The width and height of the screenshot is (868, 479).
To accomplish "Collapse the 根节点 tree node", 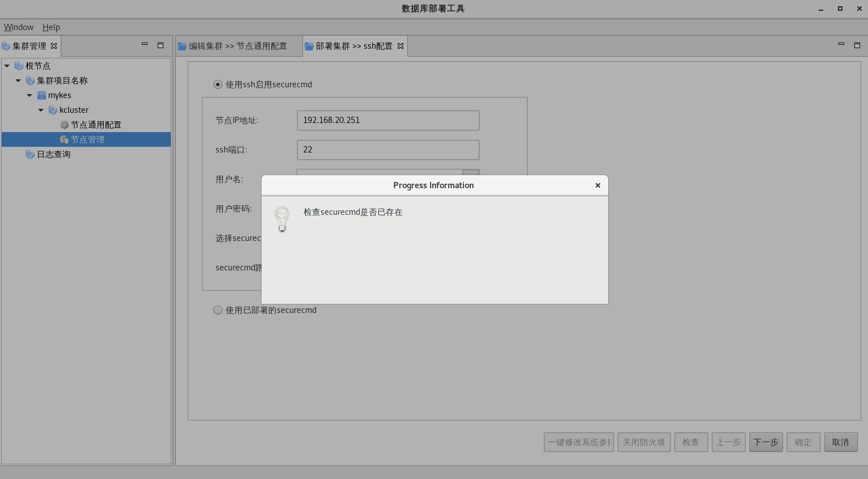I will [7, 66].
